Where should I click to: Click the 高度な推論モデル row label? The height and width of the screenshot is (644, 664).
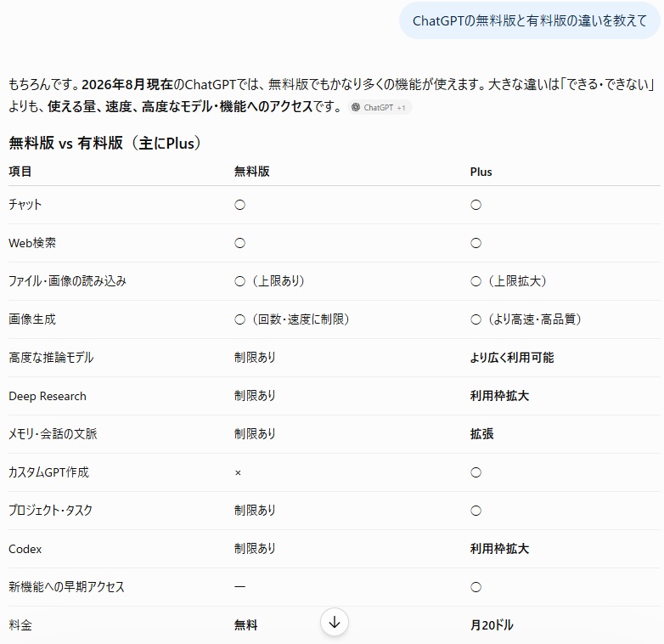(51, 358)
